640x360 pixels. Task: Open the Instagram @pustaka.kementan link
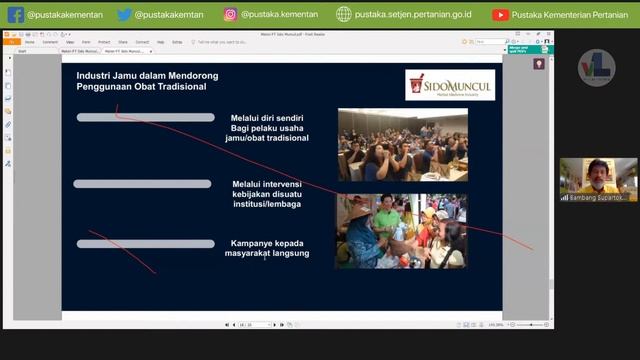pyautogui.click(x=271, y=15)
